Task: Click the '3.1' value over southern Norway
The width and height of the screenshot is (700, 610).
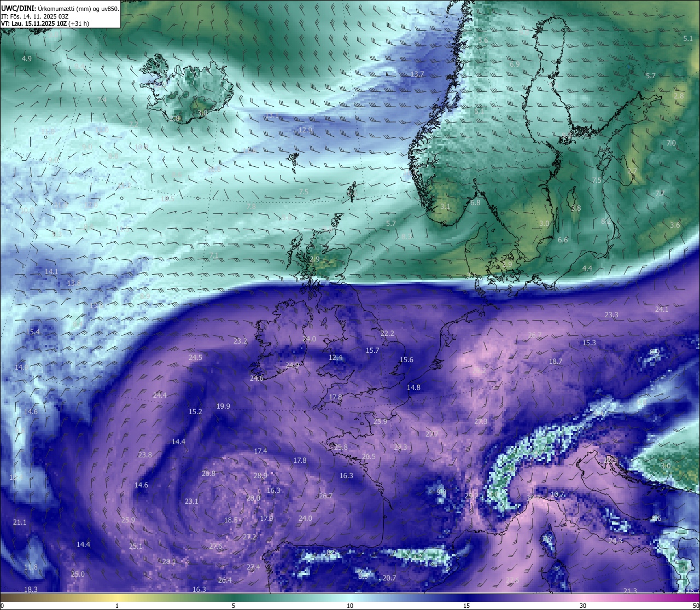Action: click(x=445, y=206)
